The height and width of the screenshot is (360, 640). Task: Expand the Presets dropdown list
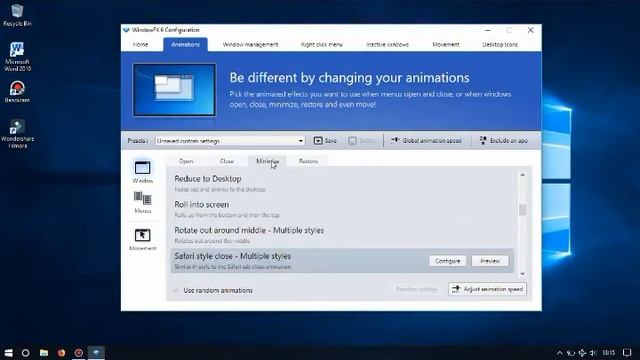300,141
